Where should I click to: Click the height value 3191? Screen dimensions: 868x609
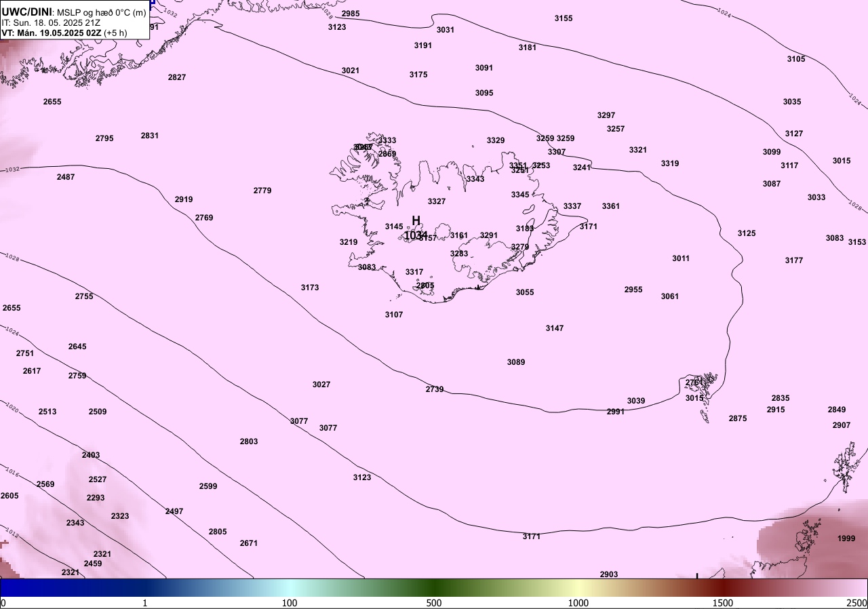point(423,45)
